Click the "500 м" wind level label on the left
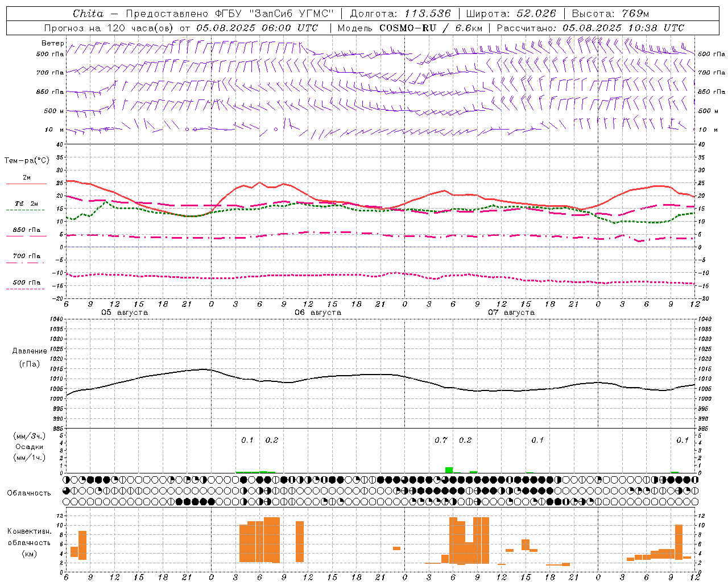This screenshot has height=582, width=728. 54,111
